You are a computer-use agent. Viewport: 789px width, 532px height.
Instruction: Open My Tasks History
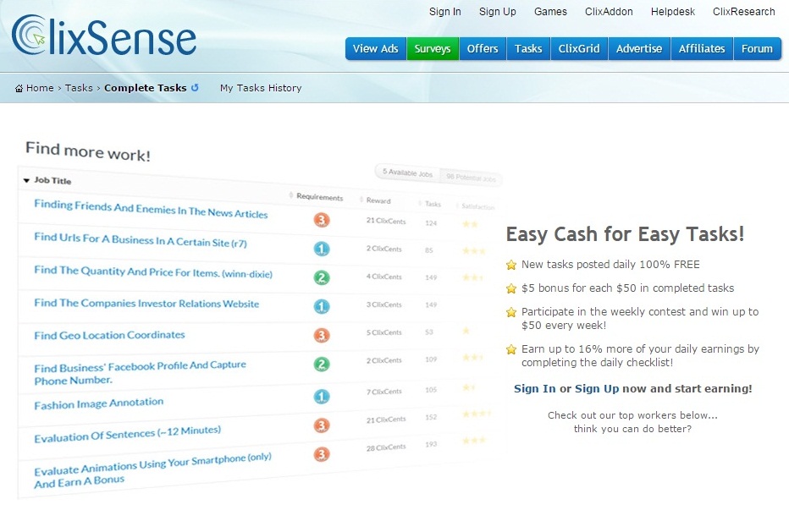(x=260, y=87)
